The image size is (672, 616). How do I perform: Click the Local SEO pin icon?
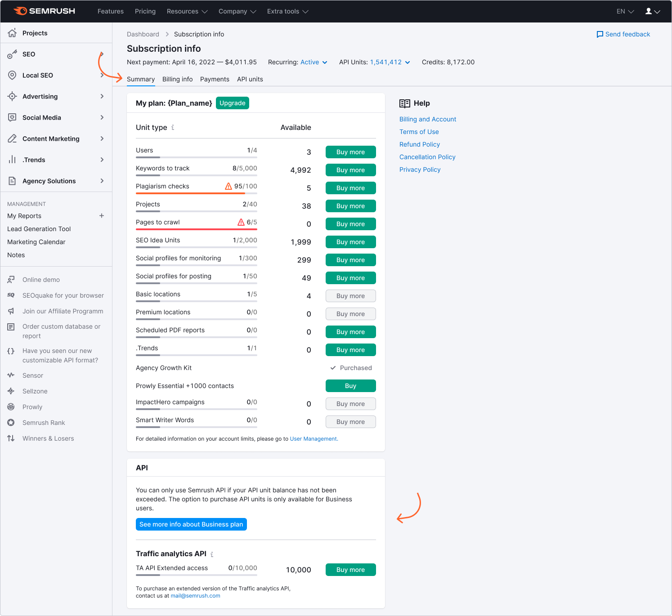point(12,75)
